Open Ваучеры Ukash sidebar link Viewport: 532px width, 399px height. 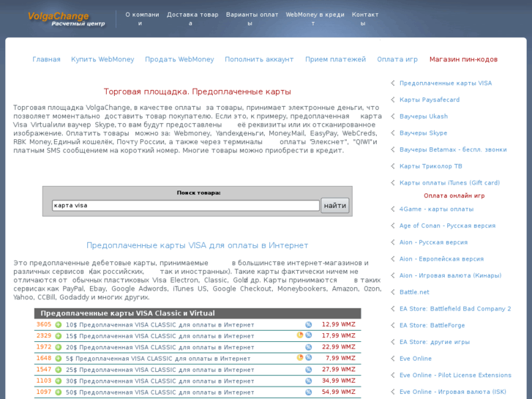424,116
